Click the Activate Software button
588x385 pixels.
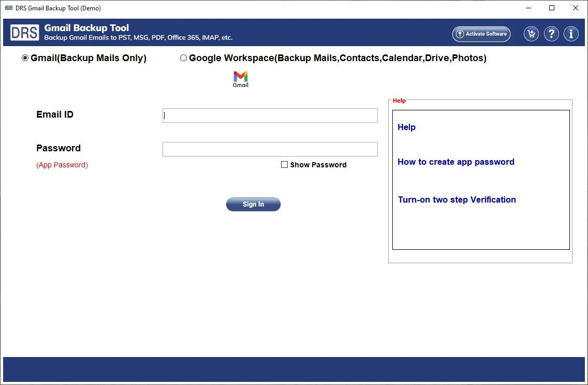(481, 34)
